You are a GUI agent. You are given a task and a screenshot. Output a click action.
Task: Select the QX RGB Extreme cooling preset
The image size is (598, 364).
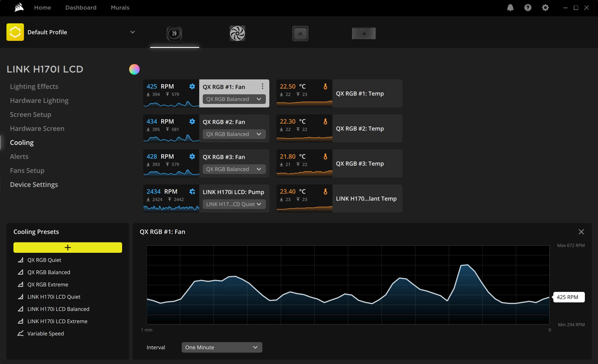click(x=48, y=285)
